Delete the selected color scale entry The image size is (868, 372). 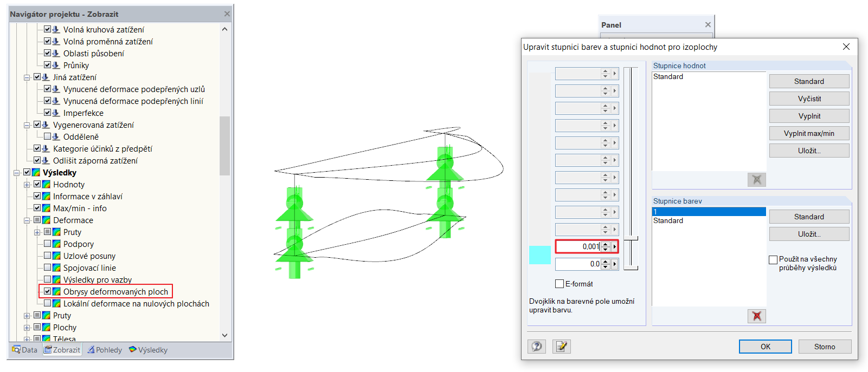coord(757,316)
